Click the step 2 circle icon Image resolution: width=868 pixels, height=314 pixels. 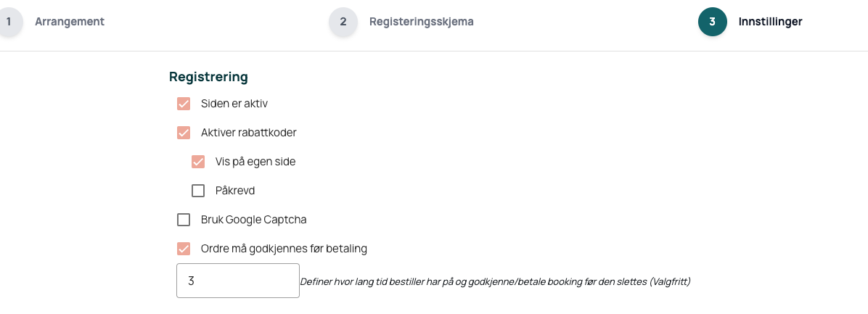(343, 22)
